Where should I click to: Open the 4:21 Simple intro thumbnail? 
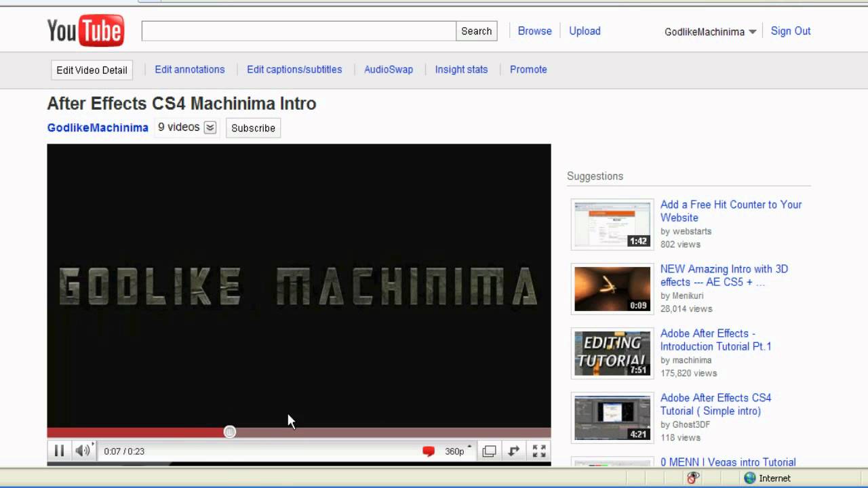point(612,418)
